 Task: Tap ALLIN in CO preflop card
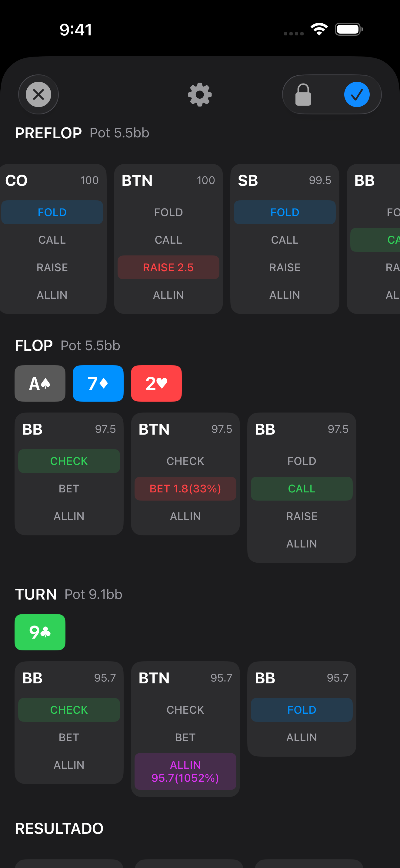click(x=52, y=295)
